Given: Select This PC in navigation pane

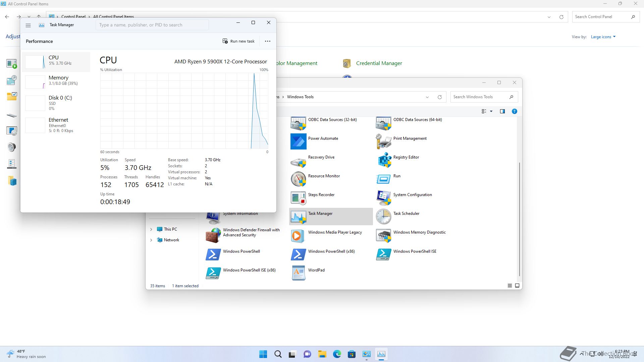Looking at the screenshot, I should click(x=170, y=229).
